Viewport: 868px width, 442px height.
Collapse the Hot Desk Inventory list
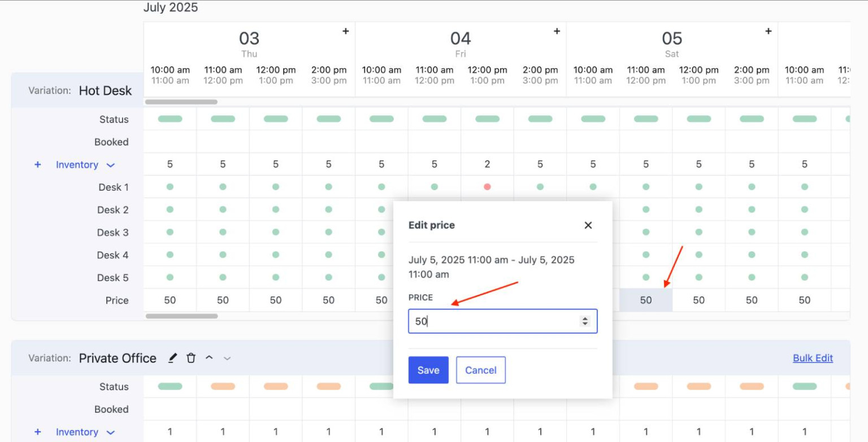pos(111,164)
